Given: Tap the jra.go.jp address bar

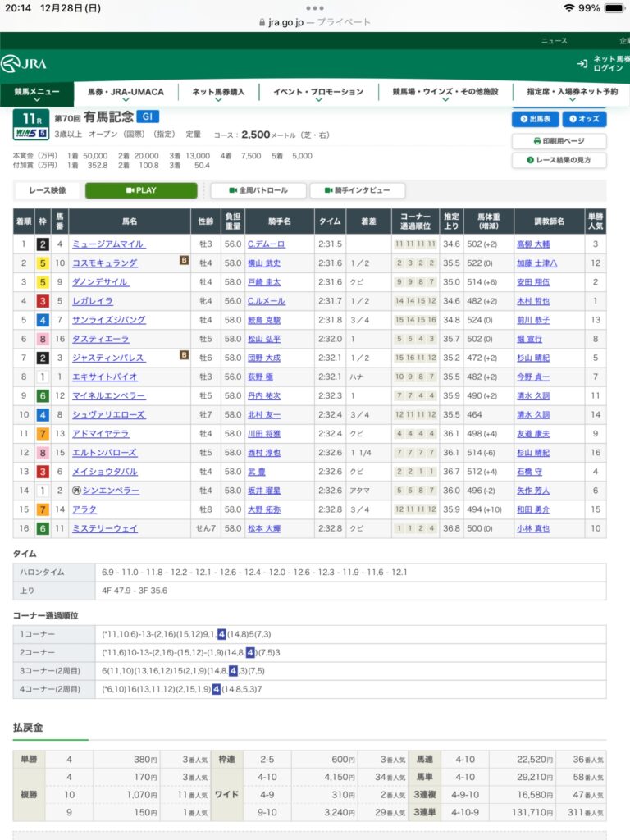Looking at the screenshot, I should point(314,22).
